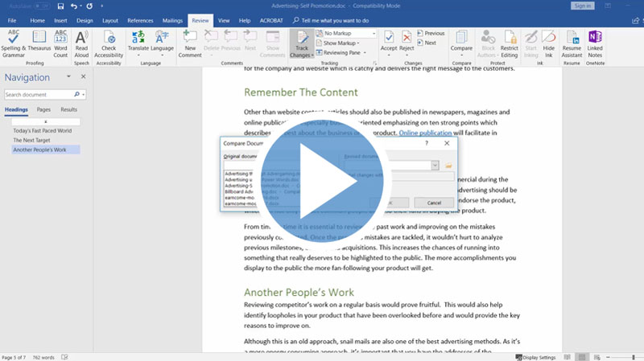
Task: Open the Word Count tool
Action: pos(60,43)
